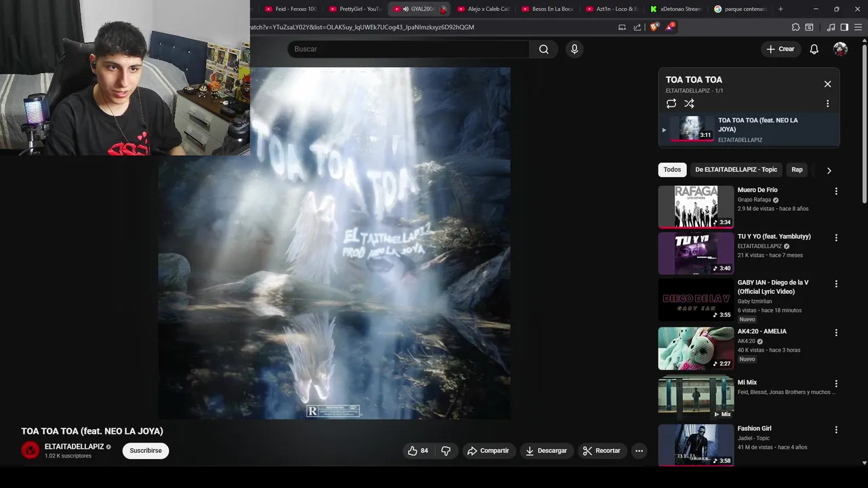
Task: Click Fashion Girl title text
Action: [754, 428]
